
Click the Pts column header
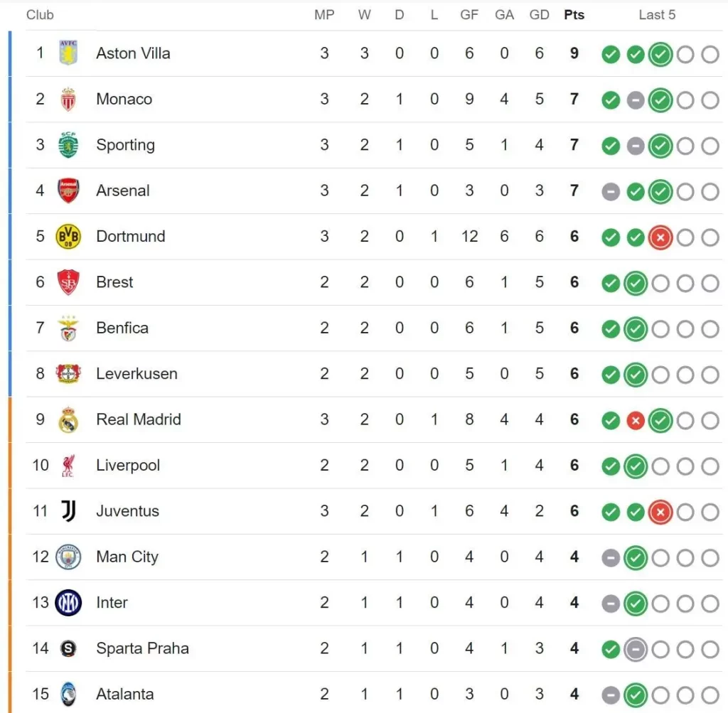tap(574, 15)
